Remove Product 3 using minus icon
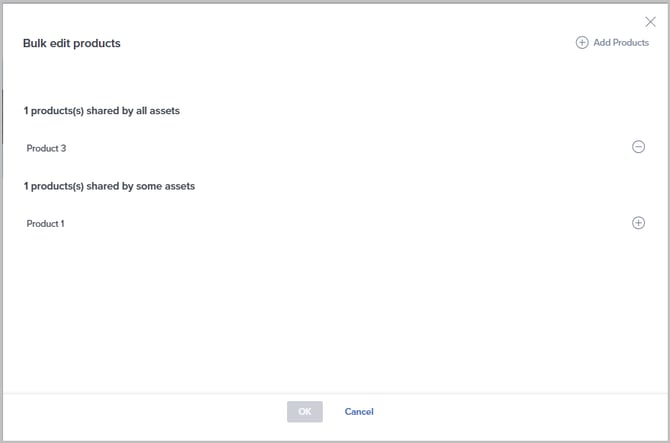This screenshot has width=670, height=443. (x=638, y=147)
